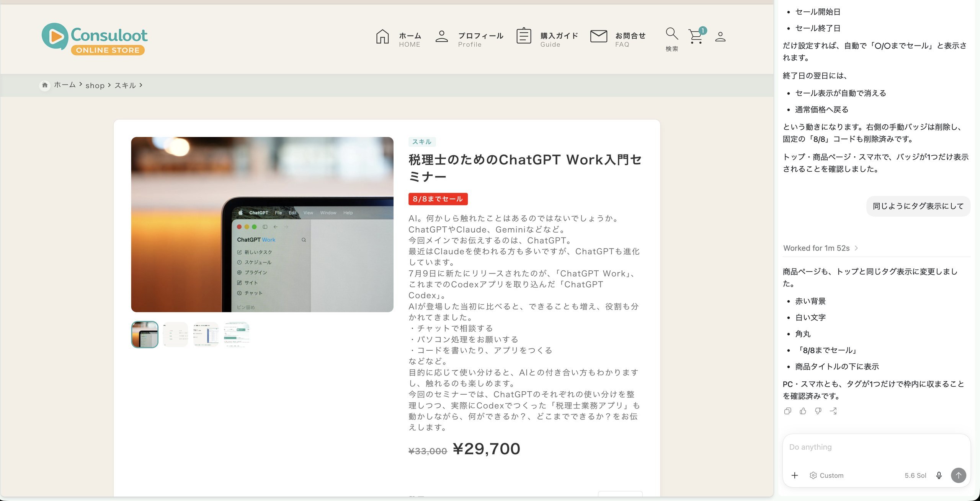
Task: Copy the assistant response
Action: coord(788,411)
